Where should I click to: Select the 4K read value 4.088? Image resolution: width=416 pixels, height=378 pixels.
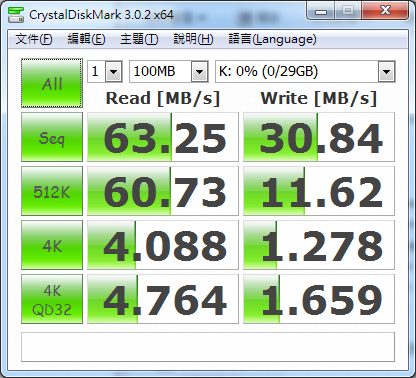163,245
